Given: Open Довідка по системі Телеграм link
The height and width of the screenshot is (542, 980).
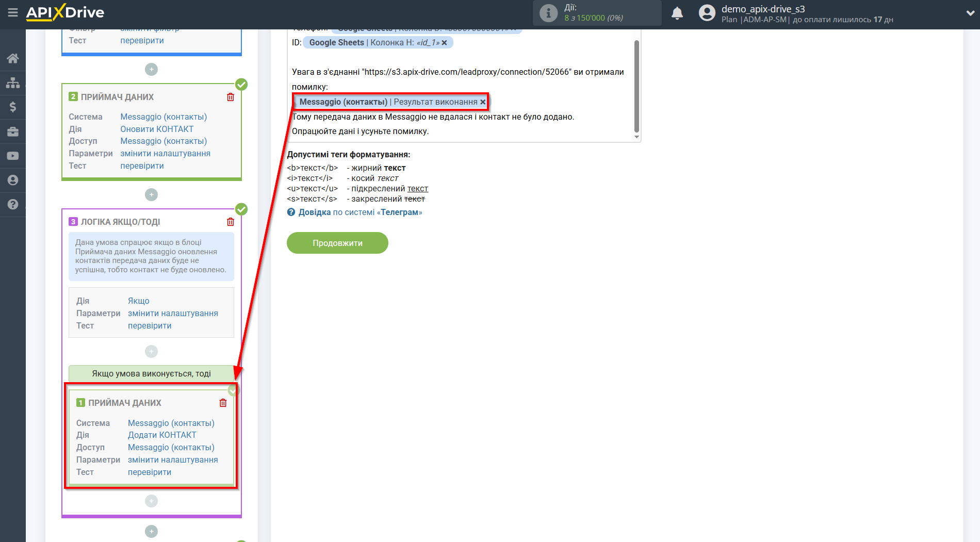Looking at the screenshot, I should click(x=360, y=212).
